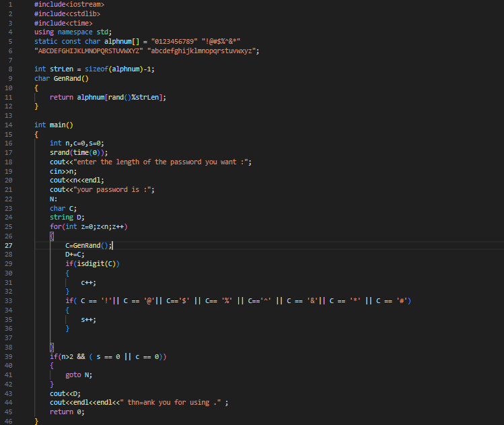
Task: Click the "your password is :" output line
Action: click(102, 189)
